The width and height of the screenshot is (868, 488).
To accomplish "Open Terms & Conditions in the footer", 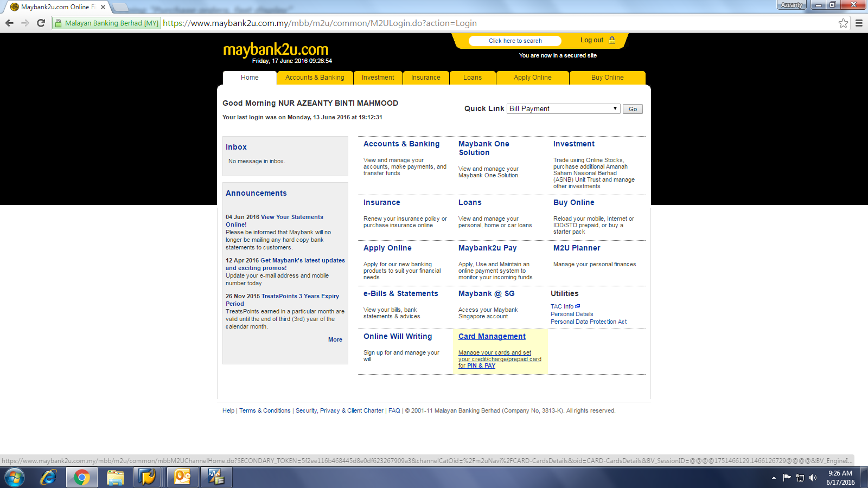I will (265, 410).
